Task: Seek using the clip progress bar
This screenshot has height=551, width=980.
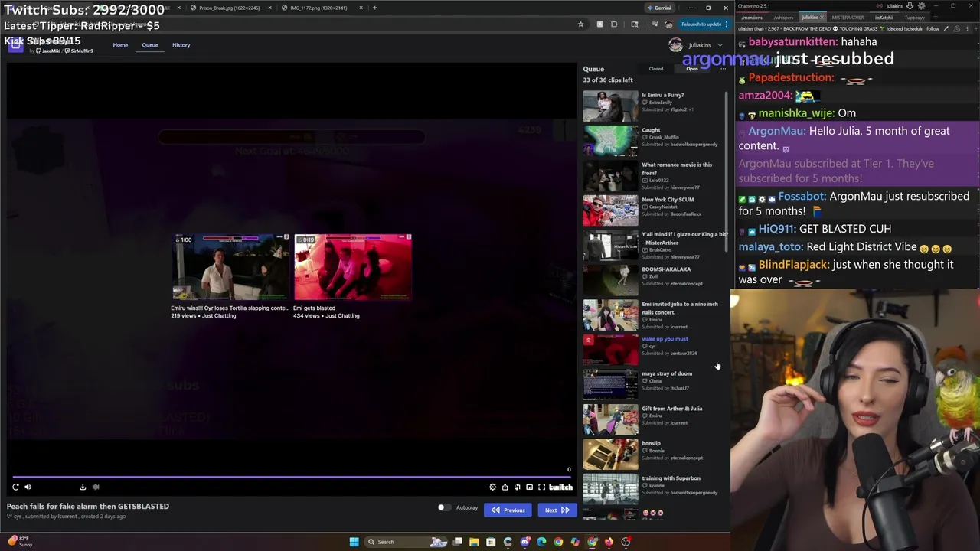Action: pyautogui.click(x=291, y=477)
